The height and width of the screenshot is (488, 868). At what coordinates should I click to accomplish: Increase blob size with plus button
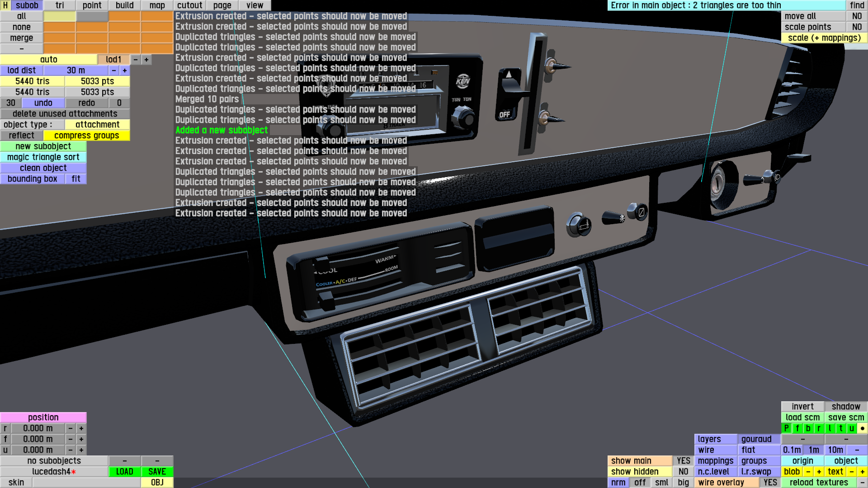point(819,472)
